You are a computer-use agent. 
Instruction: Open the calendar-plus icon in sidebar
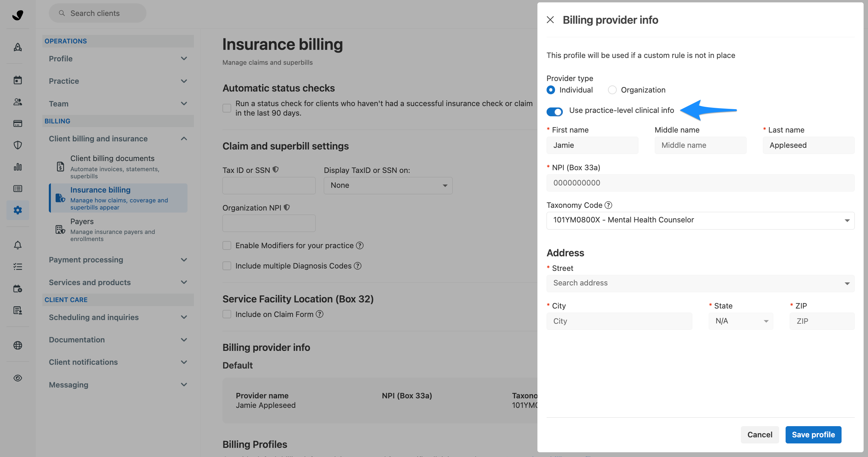[18, 289]
